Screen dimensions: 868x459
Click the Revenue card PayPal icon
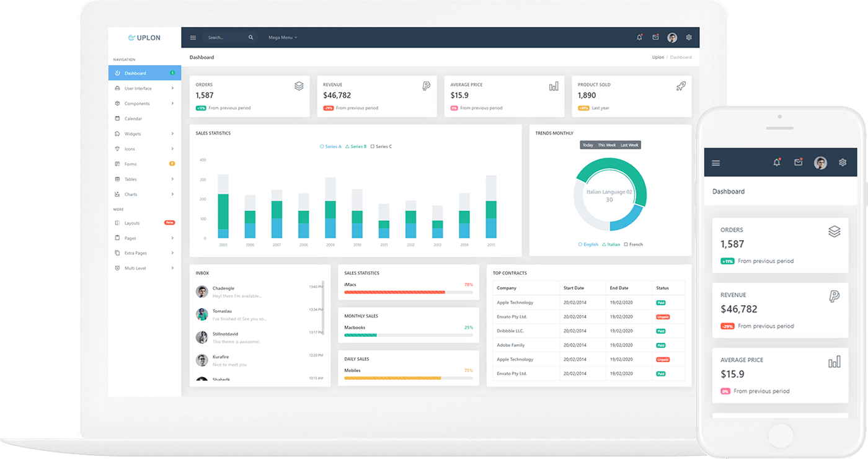click(426, 86)
